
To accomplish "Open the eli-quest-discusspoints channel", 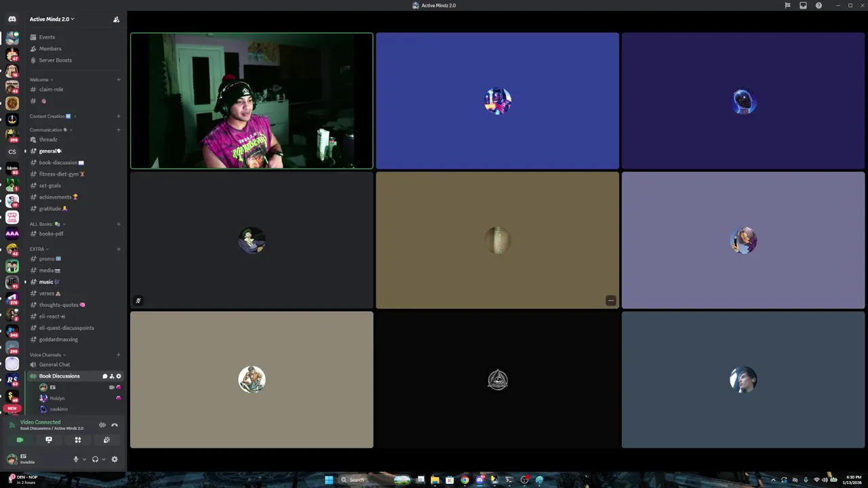I will pyautogui.click(x=75, y=328).
